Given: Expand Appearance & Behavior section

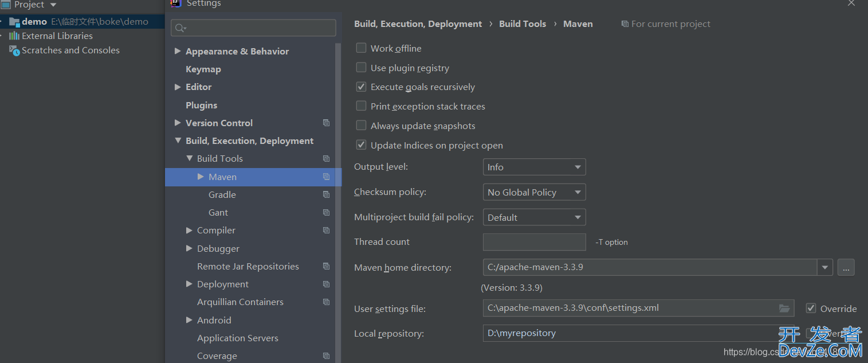Looking at the screenshot, I should 178,51.
